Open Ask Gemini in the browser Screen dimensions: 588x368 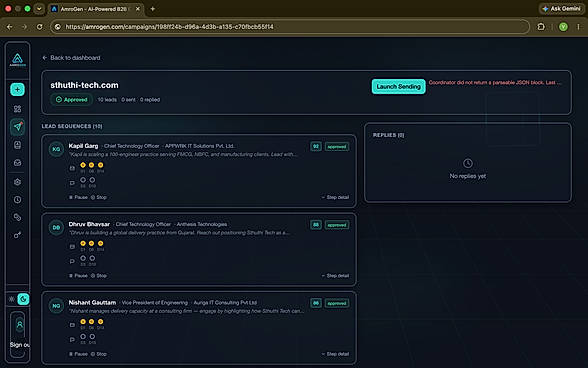pyautogui.click(x=561, y=9)
